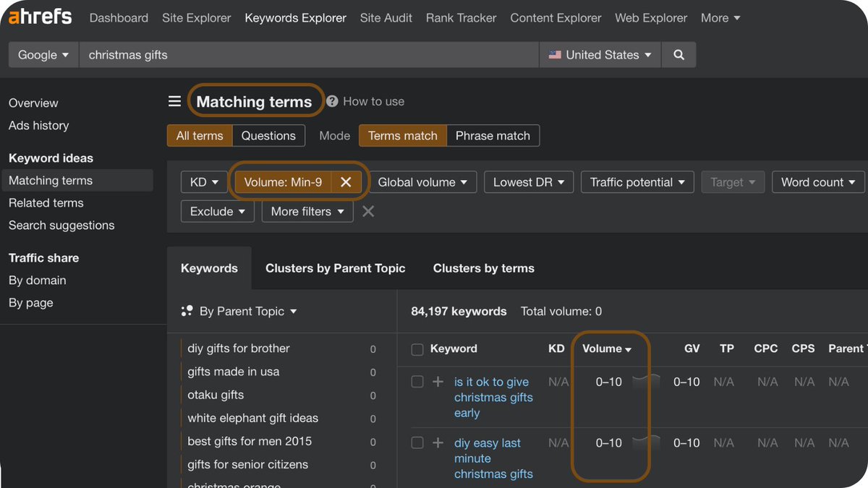
Task: Open Site Audit
Action: tap(386, 18)
